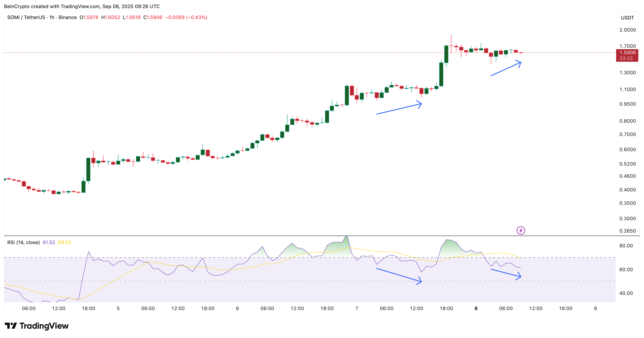
Task: Click the countdown timer 33:32
Action: [626, 58]
